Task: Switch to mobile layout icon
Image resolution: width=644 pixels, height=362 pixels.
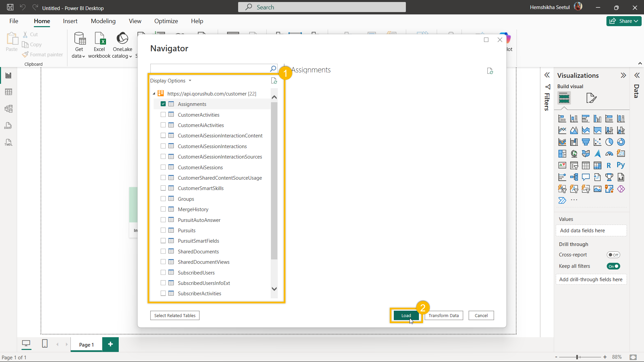Action: click(45, 344)
